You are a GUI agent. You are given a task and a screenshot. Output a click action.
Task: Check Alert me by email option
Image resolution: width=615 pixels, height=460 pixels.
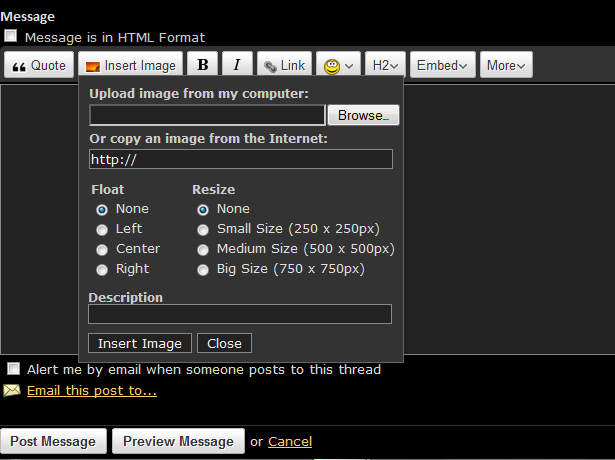point(13,369)
